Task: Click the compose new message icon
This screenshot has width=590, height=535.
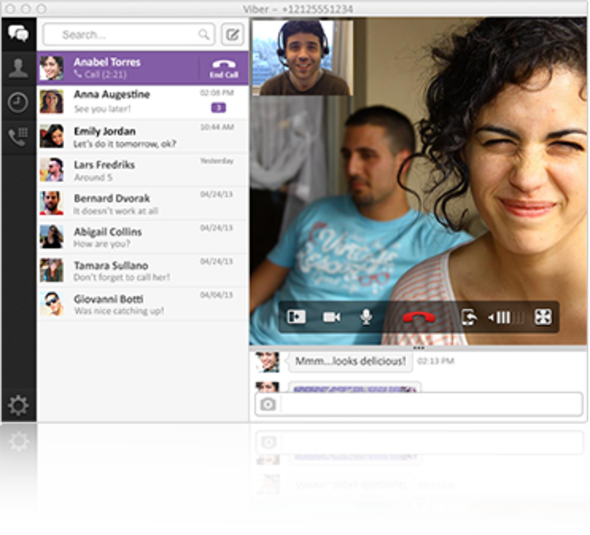Action: (x=232, y=35)
